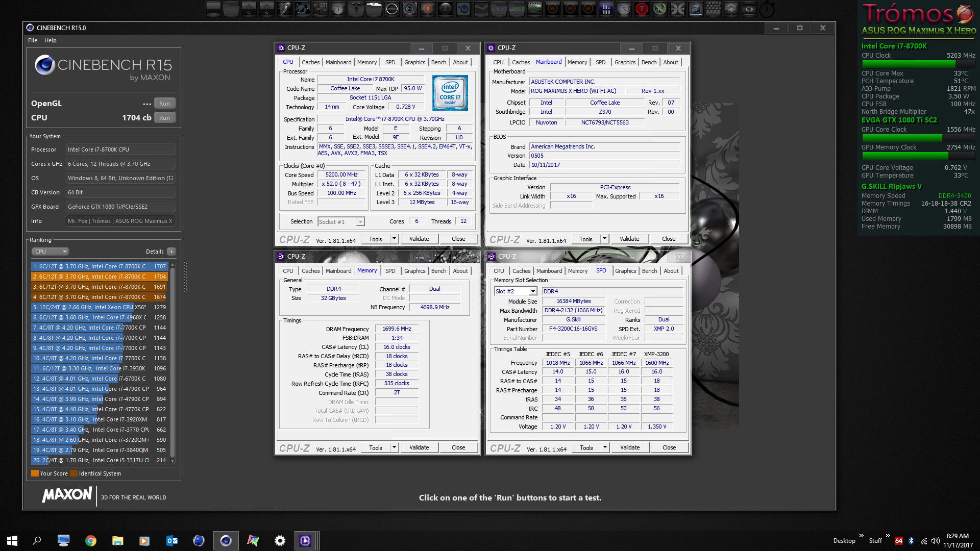Select ranking row 5 Intel Xeon X5650
The height and width of the screenshot is (551, 980).
click(100, 307)
